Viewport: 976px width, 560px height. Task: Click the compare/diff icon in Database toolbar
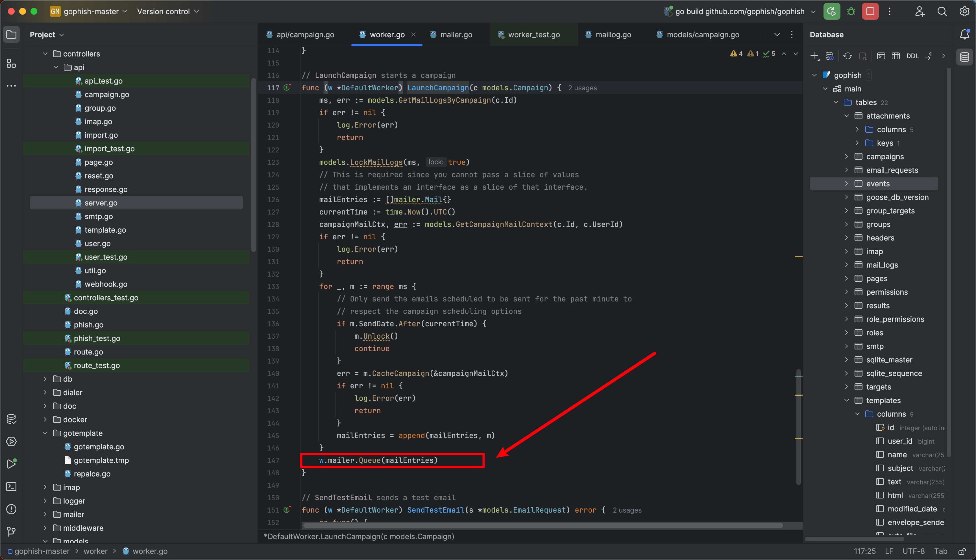point(929,56)
